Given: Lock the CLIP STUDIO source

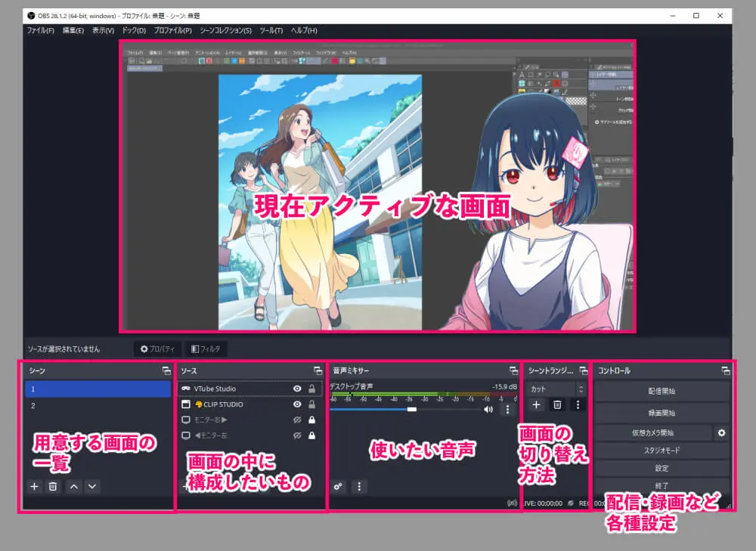Looking at the screenshot, I should click(x=312, y=404).
